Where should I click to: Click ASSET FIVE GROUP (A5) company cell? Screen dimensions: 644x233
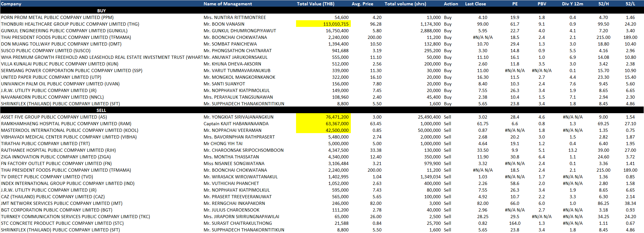[x=54, y=117]
